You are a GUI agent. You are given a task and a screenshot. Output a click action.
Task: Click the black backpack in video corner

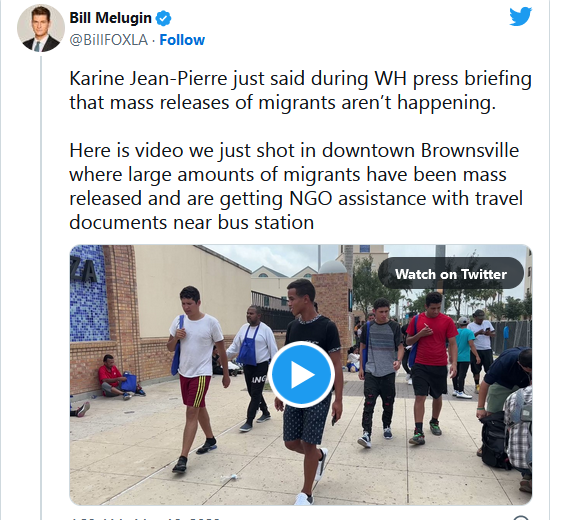click(496, 440)
